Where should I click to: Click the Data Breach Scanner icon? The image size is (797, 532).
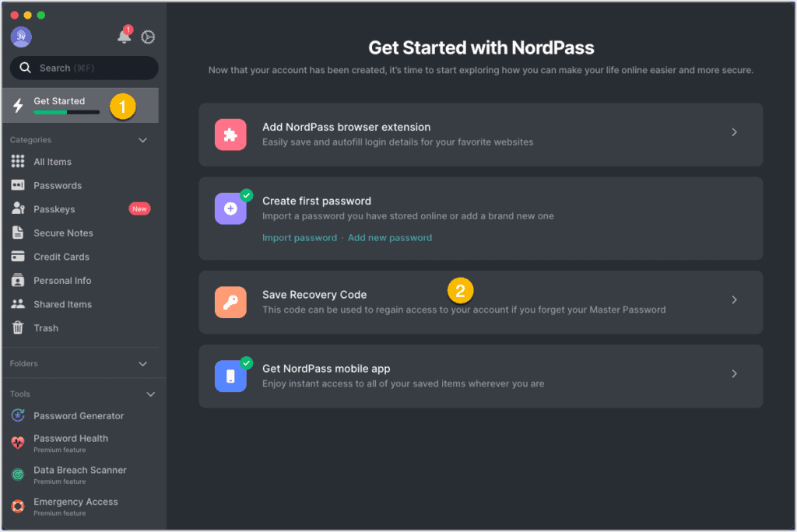point(18,474)
